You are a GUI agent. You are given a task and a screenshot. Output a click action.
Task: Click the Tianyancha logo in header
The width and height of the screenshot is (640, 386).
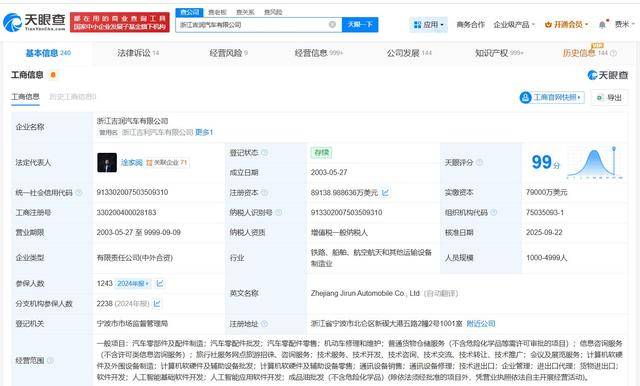[34, 22]
